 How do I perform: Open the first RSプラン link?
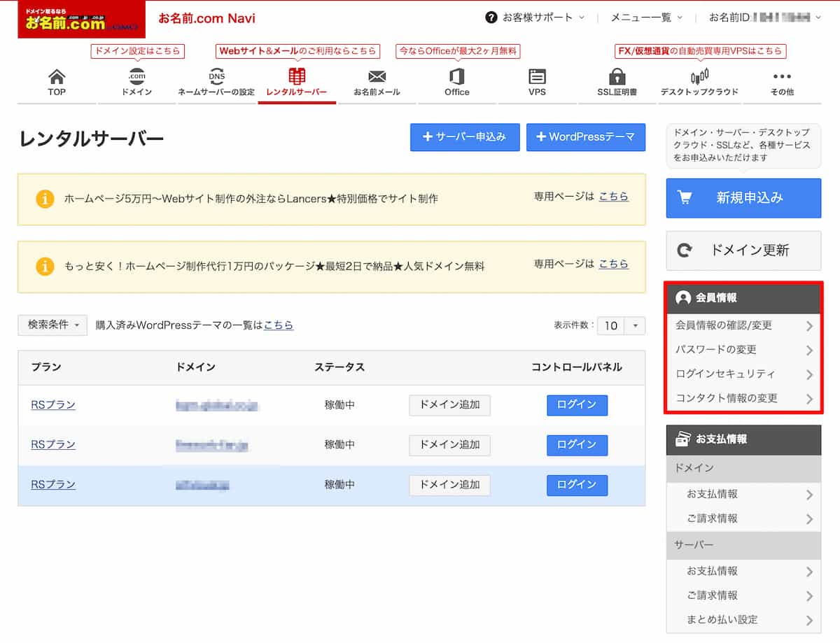53,405
